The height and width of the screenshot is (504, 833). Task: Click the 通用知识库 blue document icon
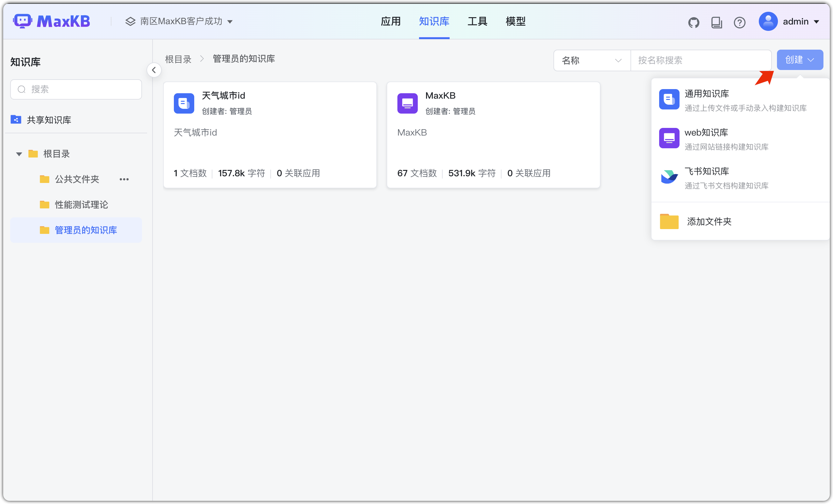pos(669,99)
